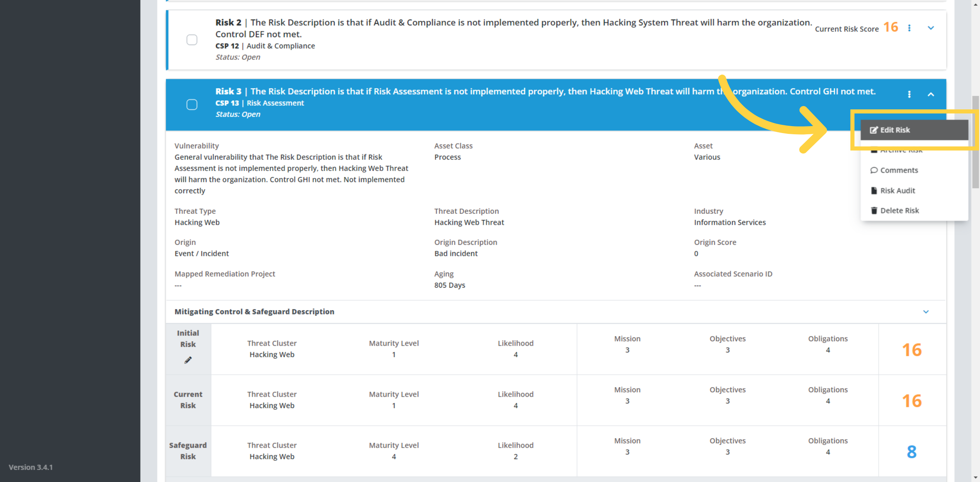Click the scrollbar down arrow

coord(976,478)
